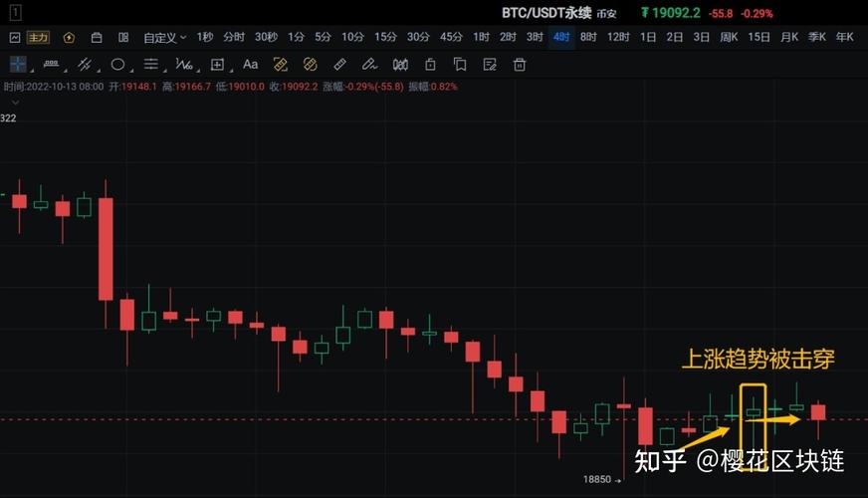Viewport: 868px width, 498px height.
Task: Switch to the 1时 timeframe
Action: [481, 37]
